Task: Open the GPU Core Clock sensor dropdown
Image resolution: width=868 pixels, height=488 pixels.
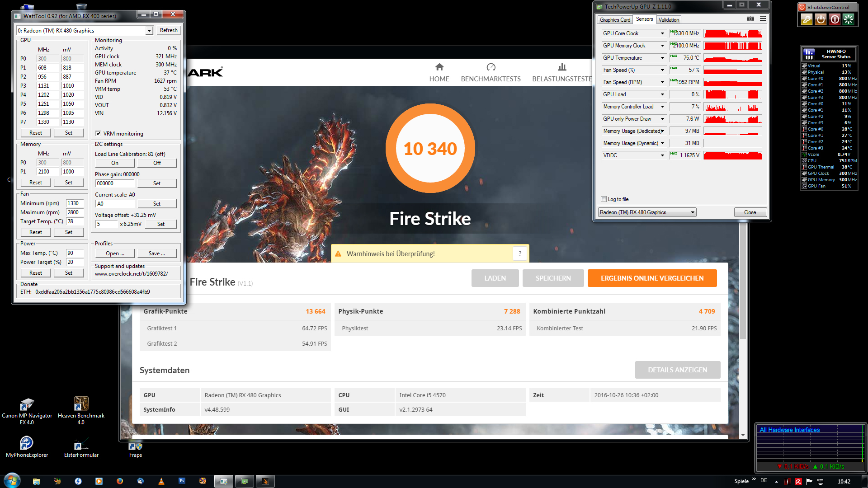Action: [662, 33]
